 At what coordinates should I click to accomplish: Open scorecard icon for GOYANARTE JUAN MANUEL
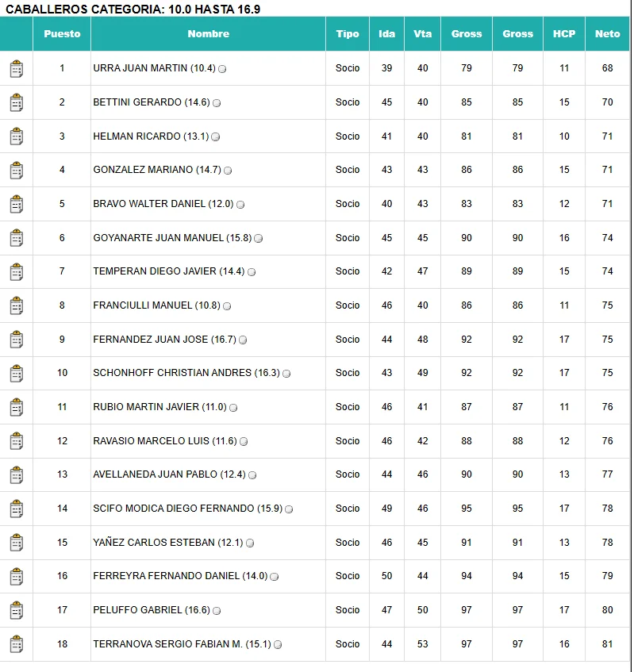coord(17,238)
